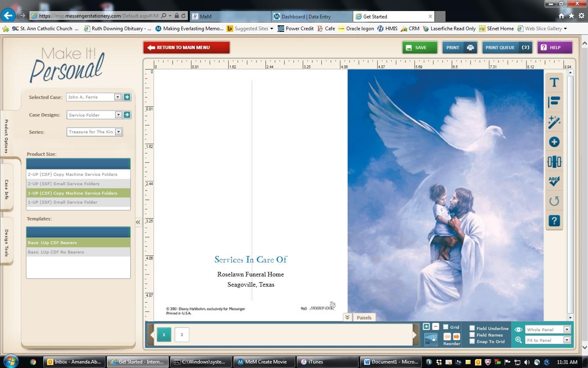Image resolution: width=588 pixels, height=368 pixels.
Task: Run the ABC spell check tool
Action: pyautogui.click(x=554, y=181)
